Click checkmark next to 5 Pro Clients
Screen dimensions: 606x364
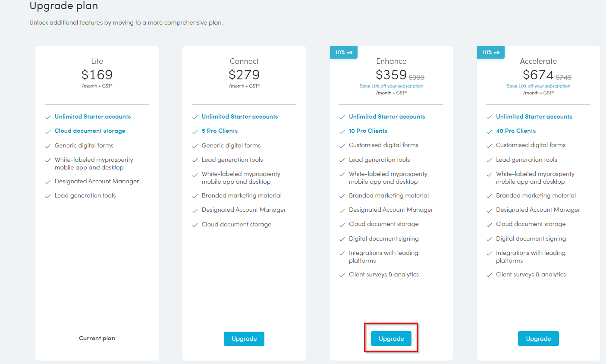195,132
